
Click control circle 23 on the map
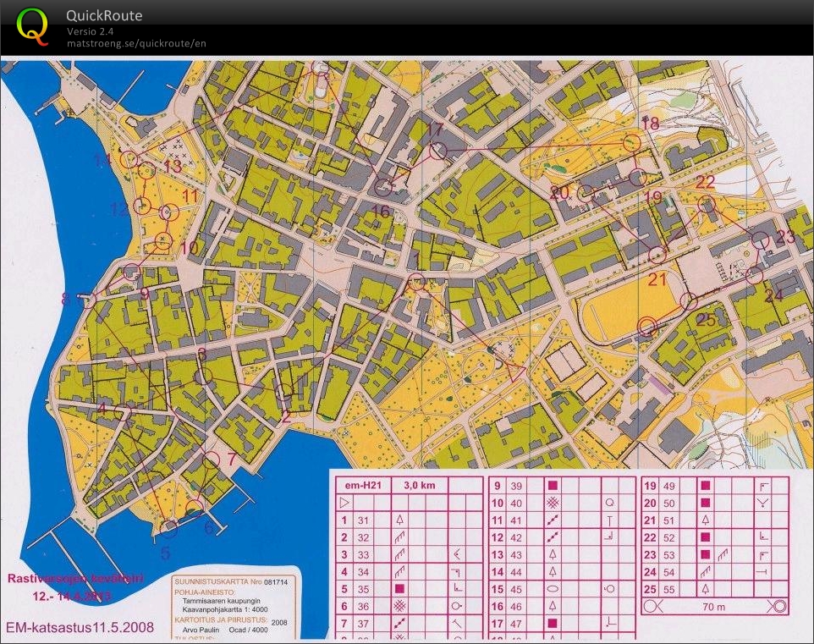(762, 240)
